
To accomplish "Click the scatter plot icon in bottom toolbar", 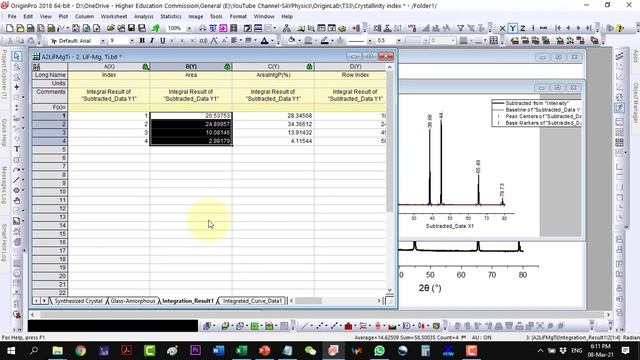I will point(320,326).
